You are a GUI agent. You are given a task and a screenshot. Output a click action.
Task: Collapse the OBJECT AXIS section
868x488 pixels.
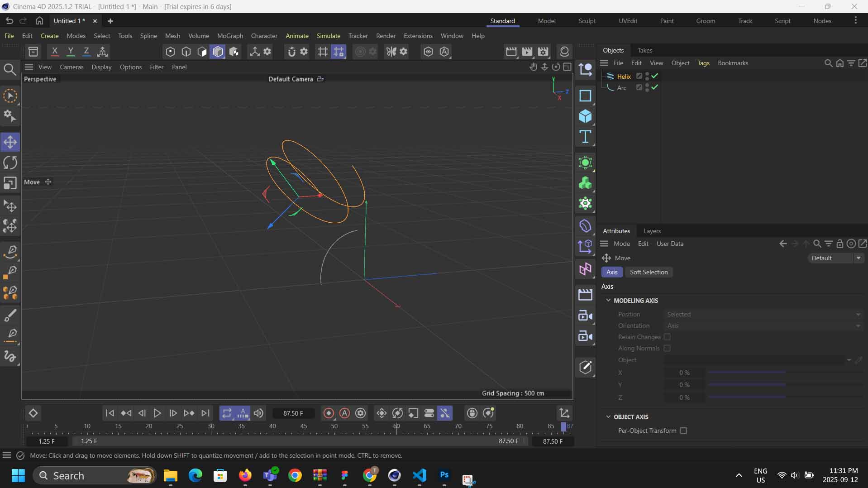[x=608, y=416]
